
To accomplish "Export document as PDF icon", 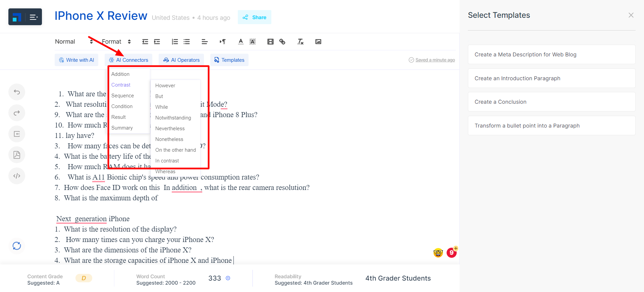I will click(17, 155).
